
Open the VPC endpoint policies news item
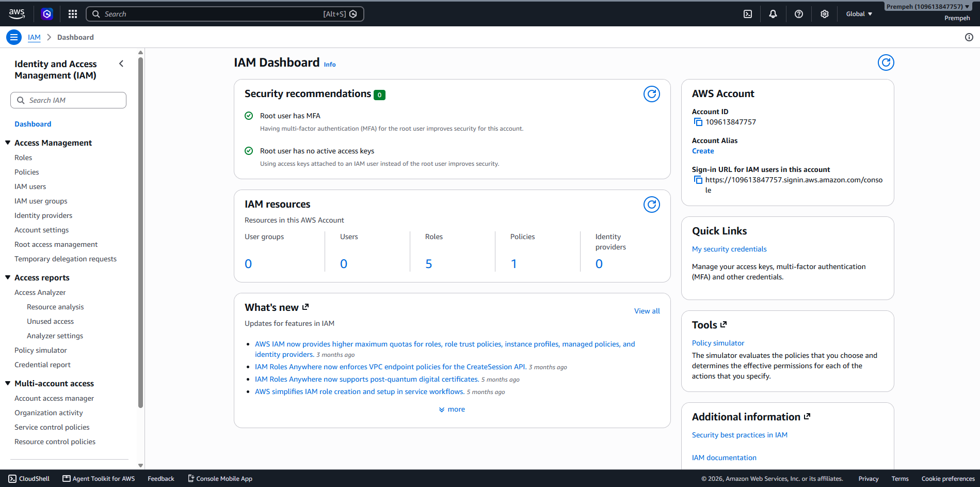coord(391,367)
